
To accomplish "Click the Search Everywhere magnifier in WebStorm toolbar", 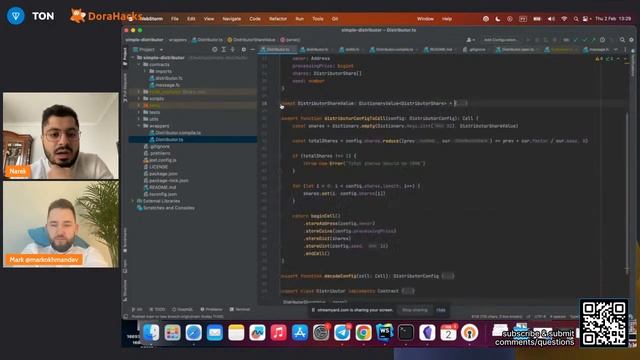I will pyautogui.click(x=622, y=40).
